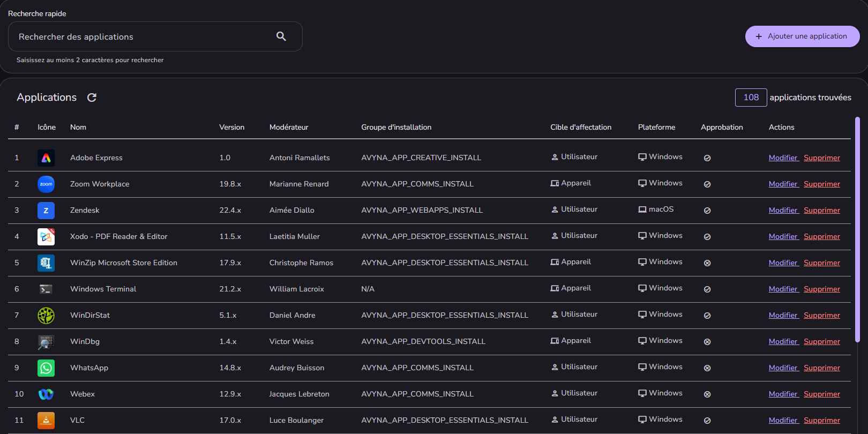The height and width of the screenshot is (434, 868).
Task: Delete the VLC application
Action: click(822, 420)
